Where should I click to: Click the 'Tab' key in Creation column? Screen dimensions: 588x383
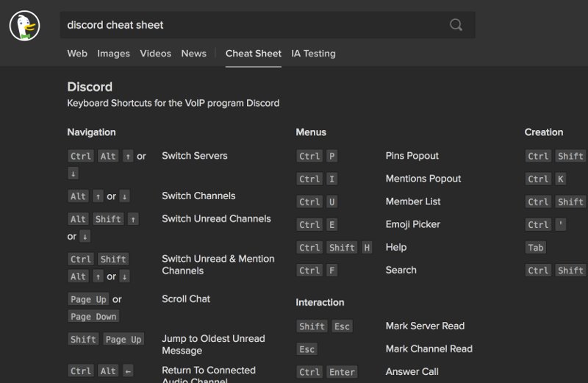coord(536,248)
